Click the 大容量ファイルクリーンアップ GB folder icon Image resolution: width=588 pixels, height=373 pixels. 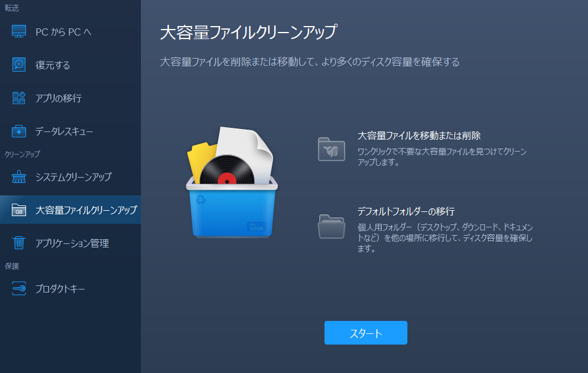click(19, 210)
